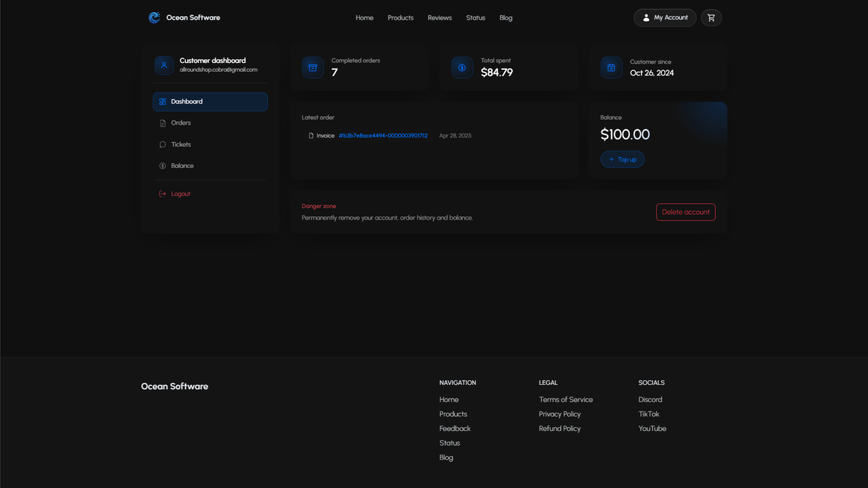Open Reviews in top navigation
868x488 pixels.
(440, 18)
